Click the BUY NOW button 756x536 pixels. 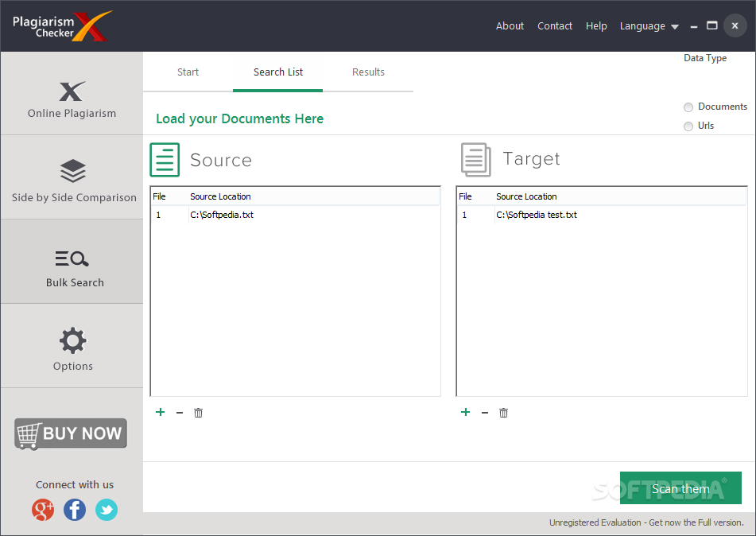click(71, 433)
